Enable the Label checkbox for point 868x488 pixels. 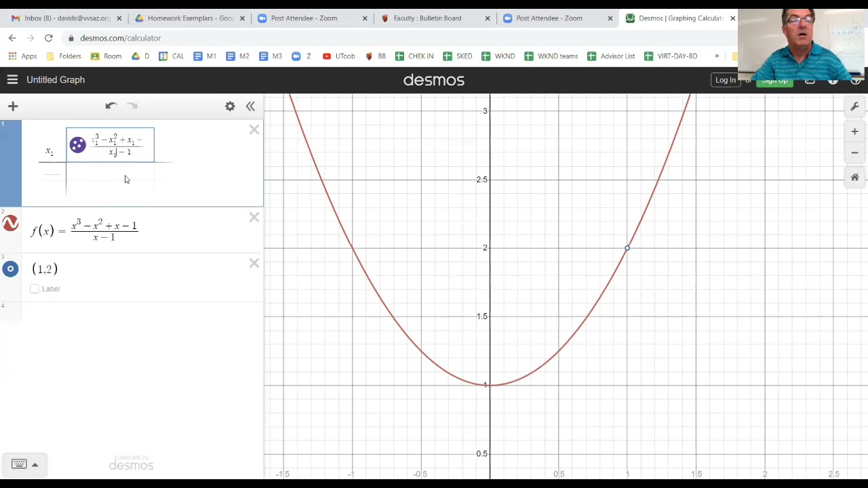click(35, 289)
